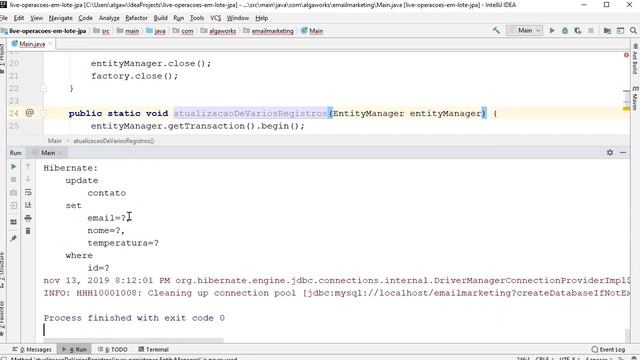Click the console horizontal scrollbar
The image size is (640, 360).
[133, 340]
